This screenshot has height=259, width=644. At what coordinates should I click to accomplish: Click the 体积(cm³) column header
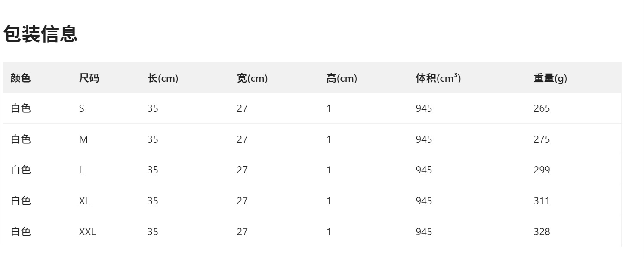coord(438,78)
